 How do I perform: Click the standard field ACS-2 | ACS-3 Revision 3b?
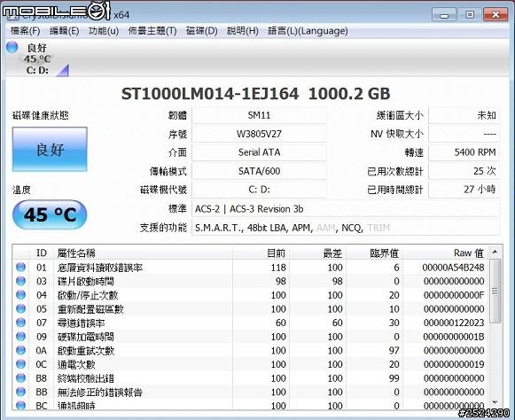click(346, 209)
